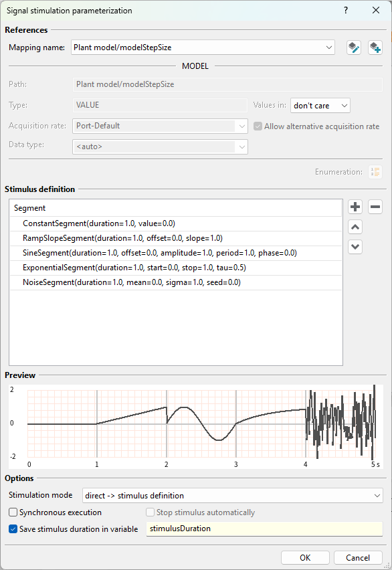The height and width of the screenshot is (570, 392).
Task: Select the NoiseSegment row
Action: pos(176,282)
